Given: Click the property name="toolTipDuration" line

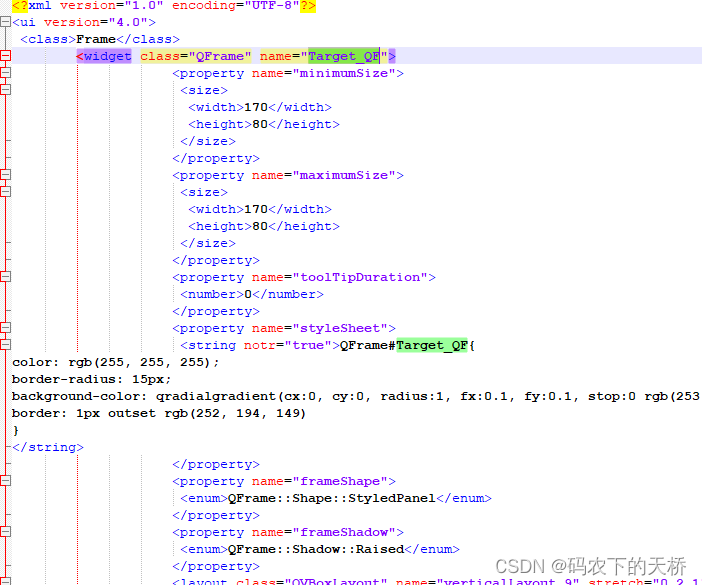Looking at the screenshot, I should pyautogui.click(x=304, y=278).
